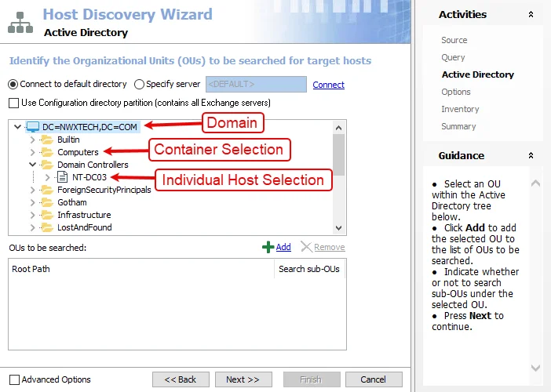Select the LostAndFound label
This screenshot has height=392, width=551.
(84, 227)
